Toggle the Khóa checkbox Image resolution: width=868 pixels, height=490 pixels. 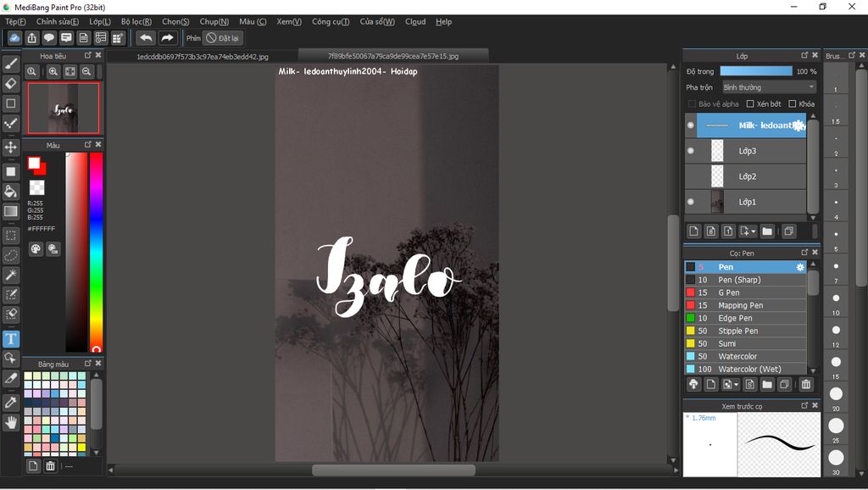point(793,103)
